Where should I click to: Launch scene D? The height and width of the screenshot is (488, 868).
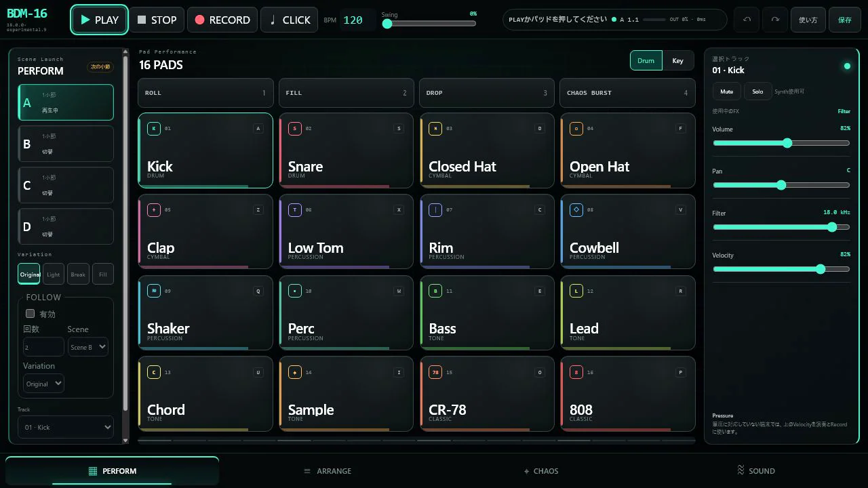(66, 226)
